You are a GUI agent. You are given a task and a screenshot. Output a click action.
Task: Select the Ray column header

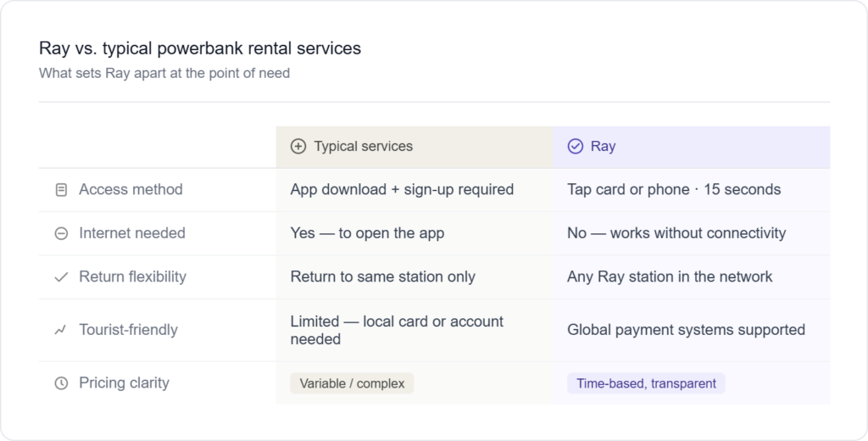(x=603, y=147)
